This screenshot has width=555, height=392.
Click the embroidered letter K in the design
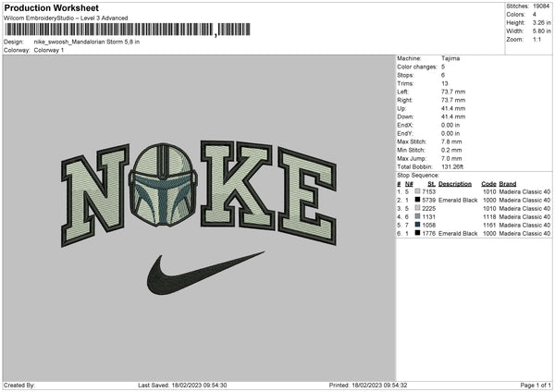237,185
